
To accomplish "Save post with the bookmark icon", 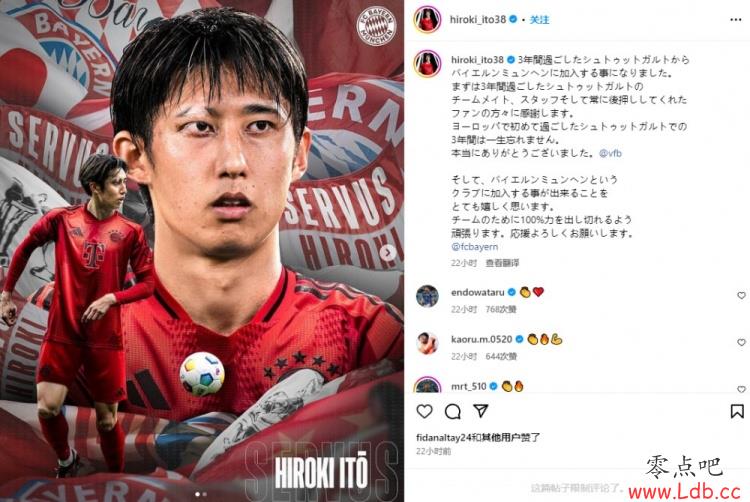I will [x=737, y=411].
